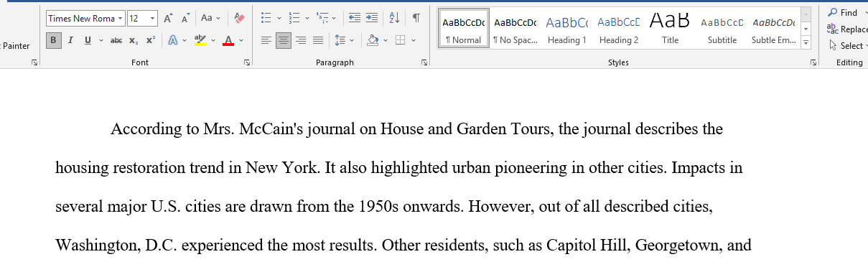Apply yellow text highlight color
This screenshot has height=262, width=868.
coord(200,40)
